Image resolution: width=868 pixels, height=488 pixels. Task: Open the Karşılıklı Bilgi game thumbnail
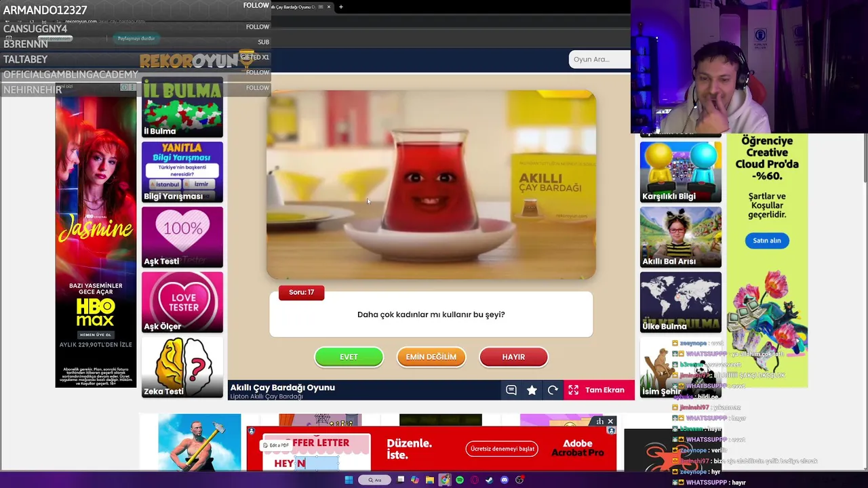tap(681, 172)
